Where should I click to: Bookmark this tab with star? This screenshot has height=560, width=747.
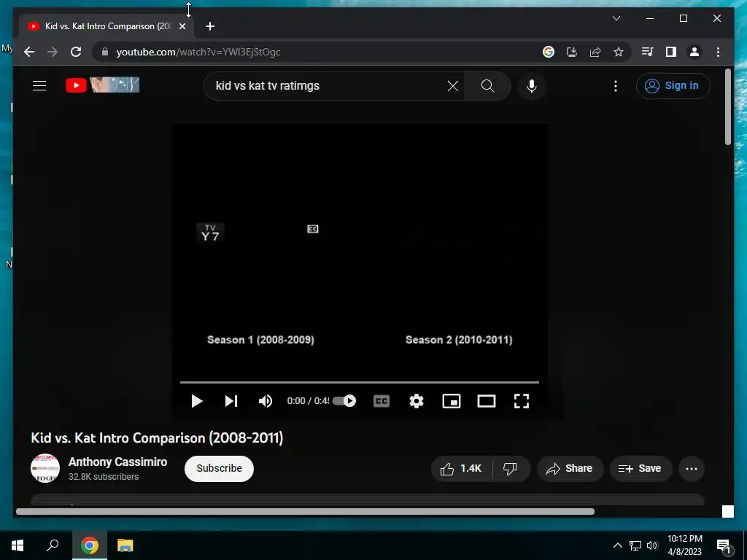pos(619,52)
